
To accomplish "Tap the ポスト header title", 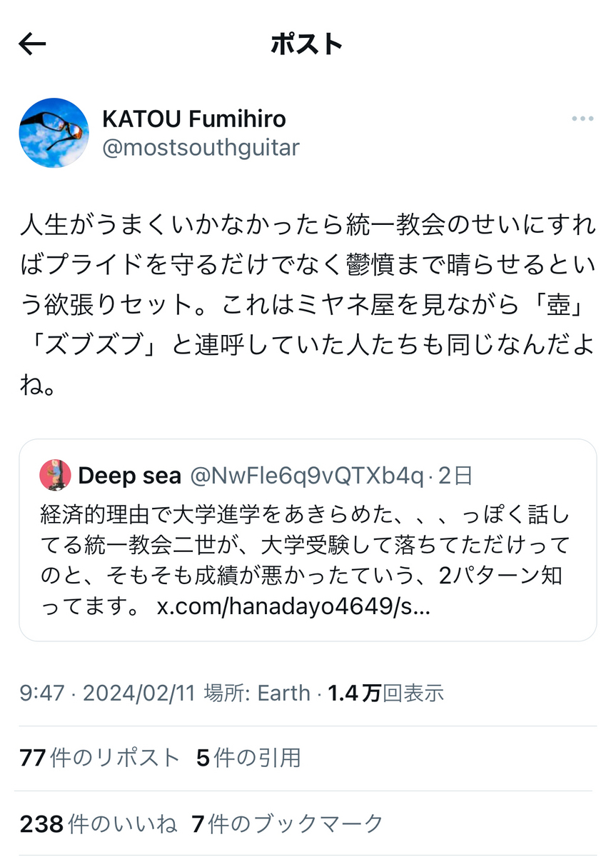I will tap(307, 44).
